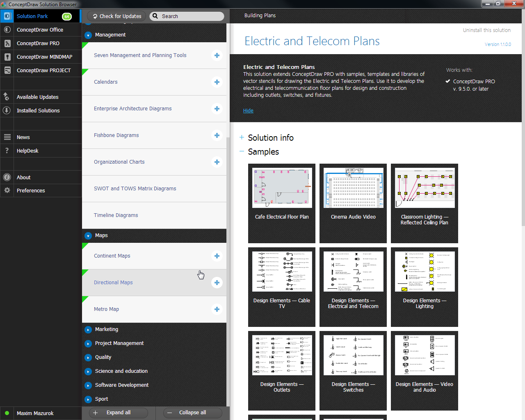Open the Preferences menu item
The image size is (525, 420).
point(41,191)
